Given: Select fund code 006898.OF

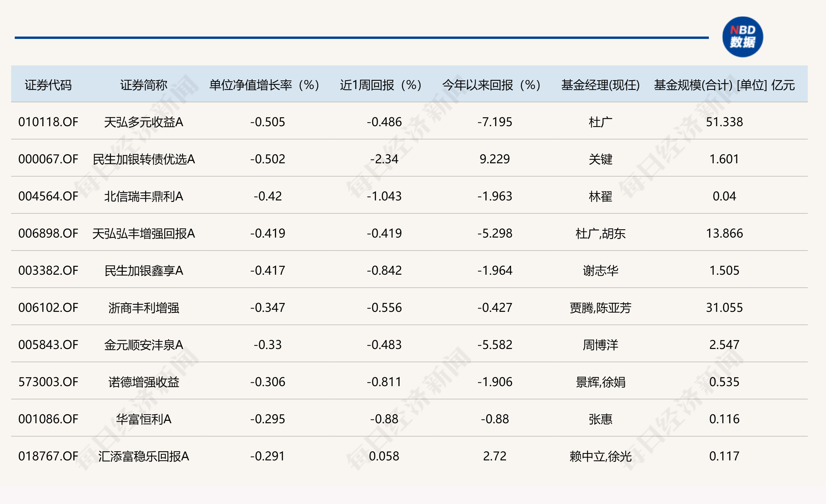Looking at the screenshot, I should (48, 233).
